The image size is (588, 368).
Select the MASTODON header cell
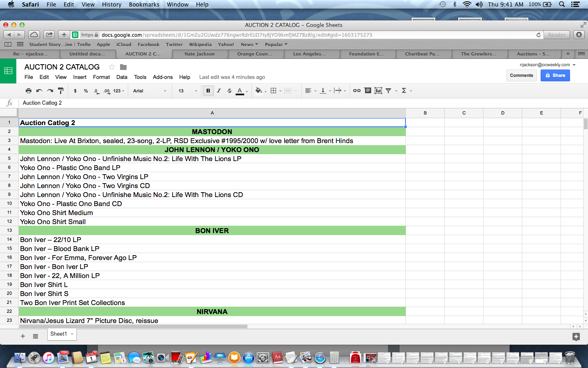pos(212,132)
